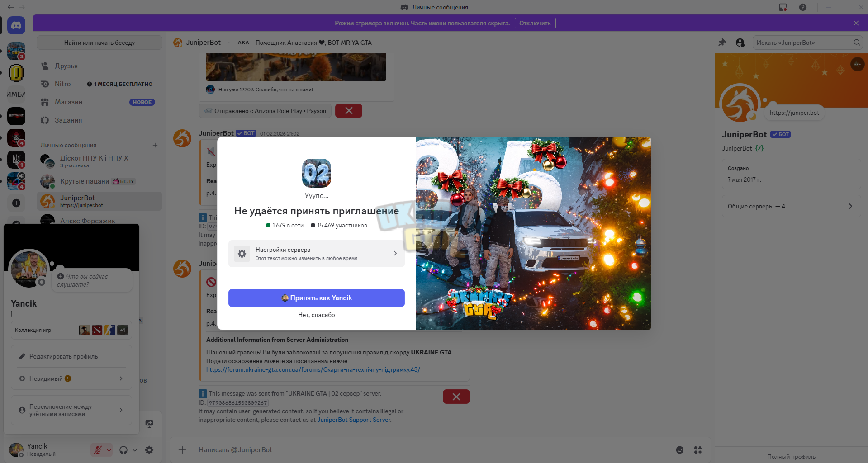Click Написать @JuniperBot message field

[x=432, y=450]
